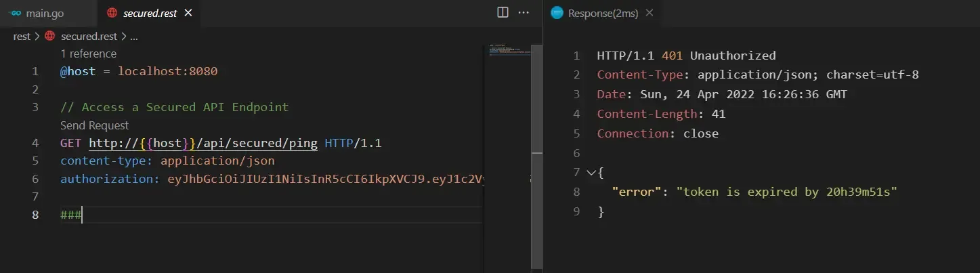Viewport: 980px width, 273px height.
Task: Click Send Request above the GET line
Action: [94, 125]
